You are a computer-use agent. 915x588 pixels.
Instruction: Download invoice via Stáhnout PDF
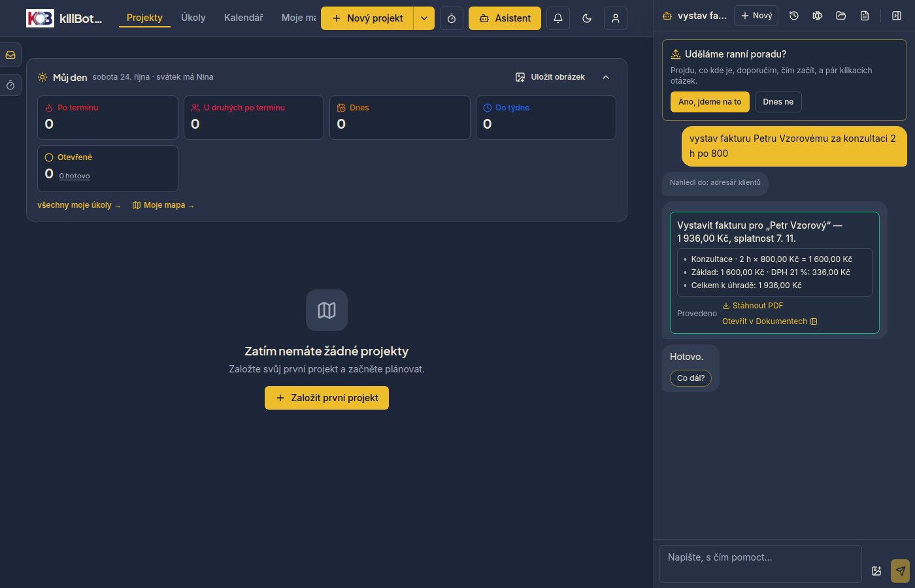[753, 306]
